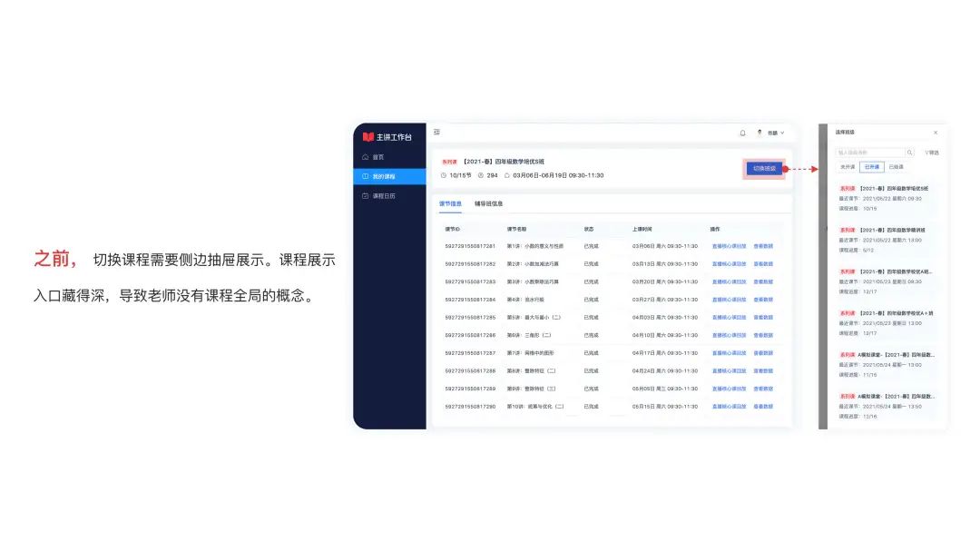Click 查看数据 for lesson 第5讲
This screenshot has height=552, width=980.
coord(763,318)
